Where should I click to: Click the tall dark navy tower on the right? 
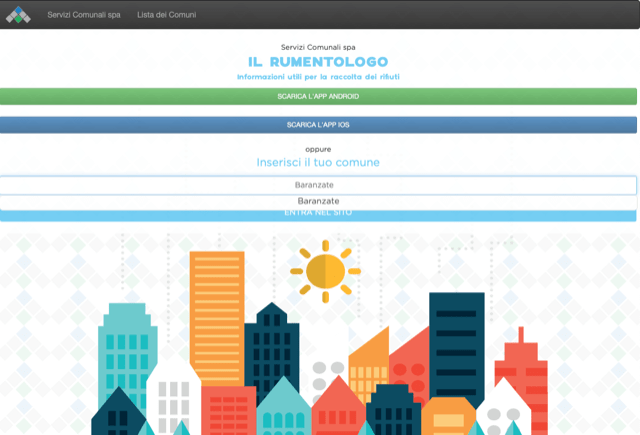click(x=456, y=340)
